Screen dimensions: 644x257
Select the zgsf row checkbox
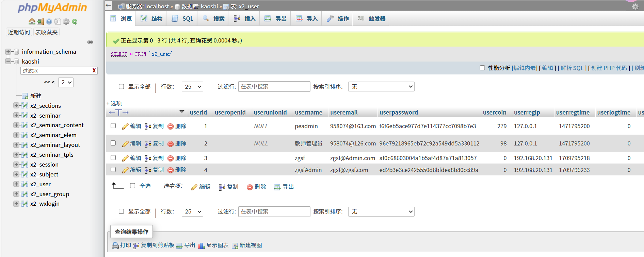113,158
